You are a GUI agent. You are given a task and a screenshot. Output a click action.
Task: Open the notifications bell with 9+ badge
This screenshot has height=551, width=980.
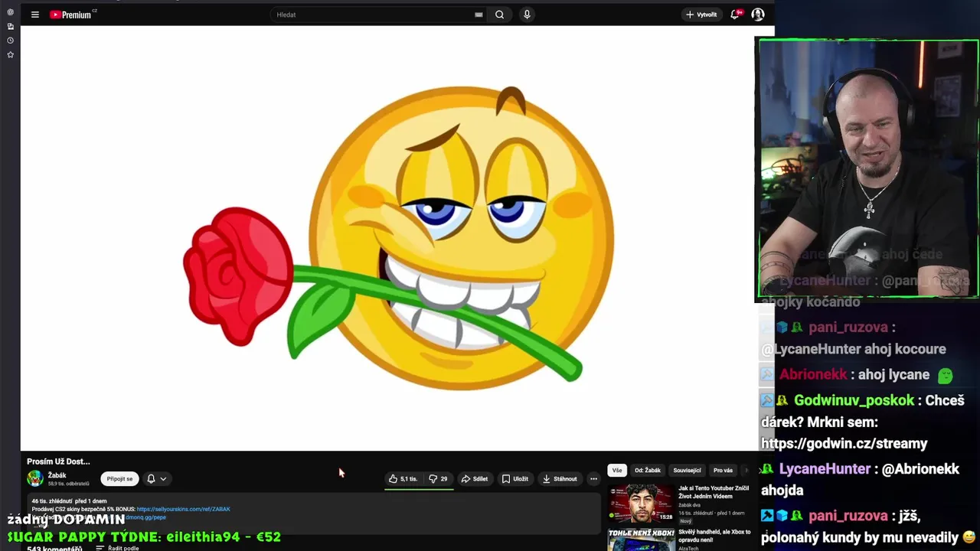tap(736, 15)
